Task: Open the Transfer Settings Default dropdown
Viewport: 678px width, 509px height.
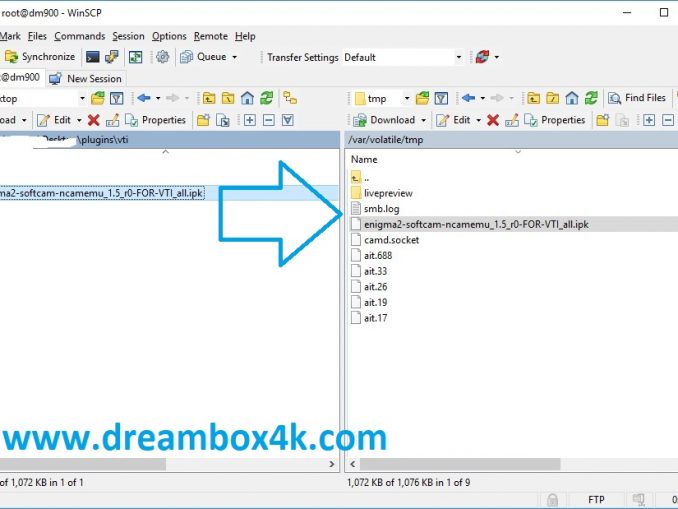Action: click(x=403, y=57)
